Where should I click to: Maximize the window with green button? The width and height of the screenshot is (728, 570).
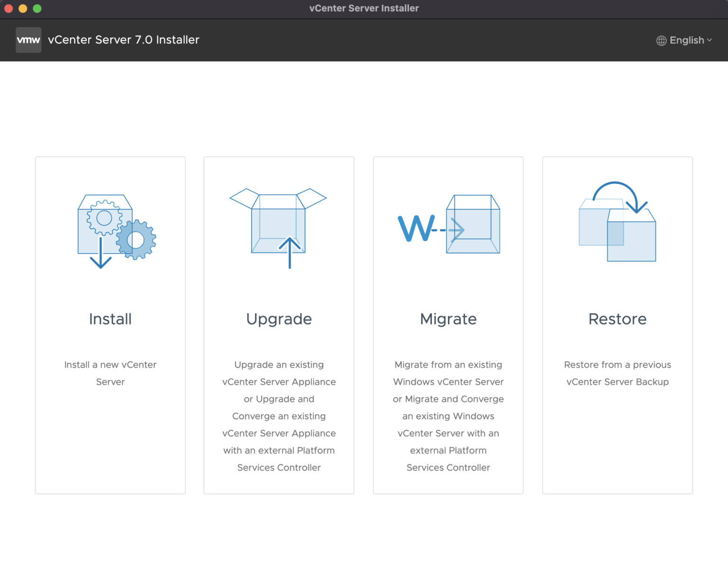[37, 9]
